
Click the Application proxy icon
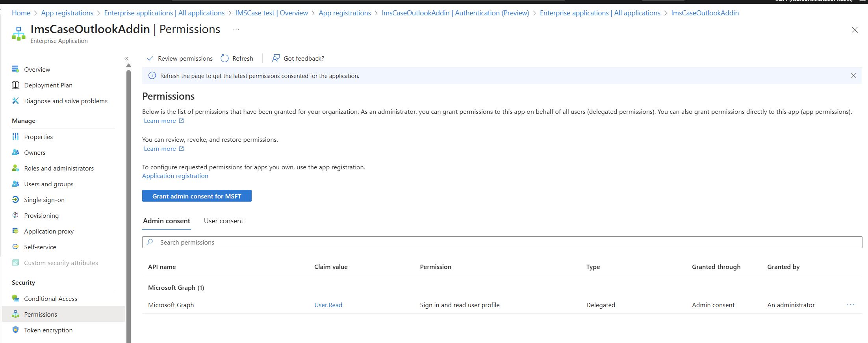coord(15,231)
